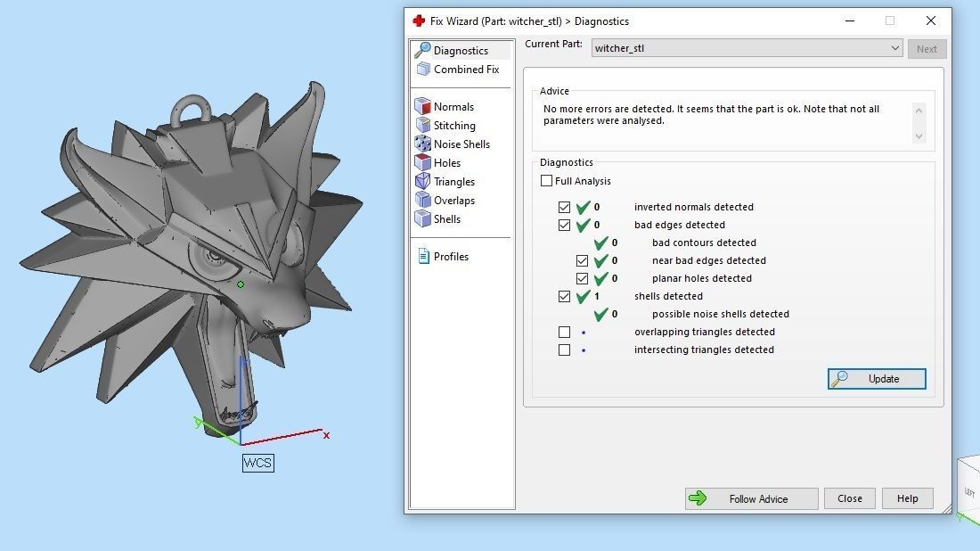Click the Diagnostics magnifier icon in sidebar
This screenshot has width=980, height=551.
(422, 50)
